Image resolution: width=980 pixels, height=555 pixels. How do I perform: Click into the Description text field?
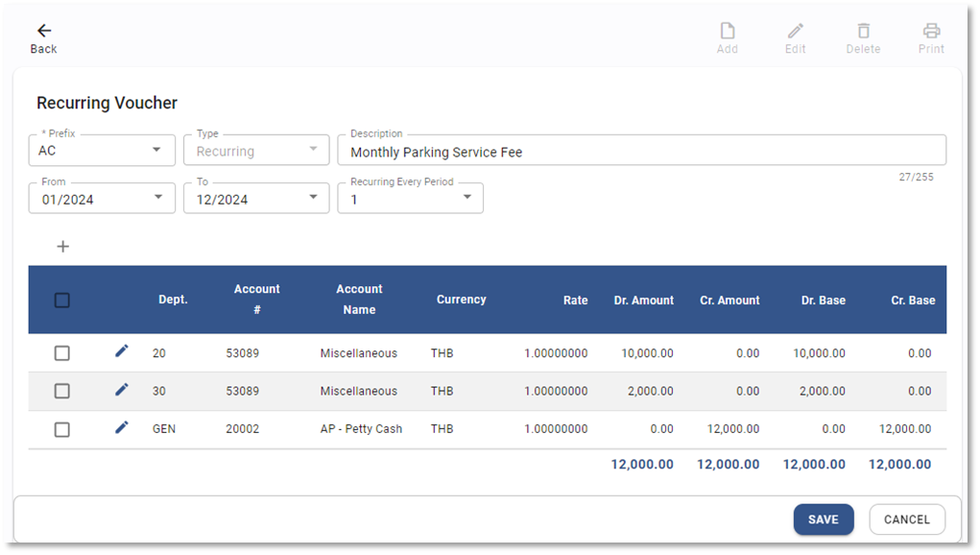641,152
